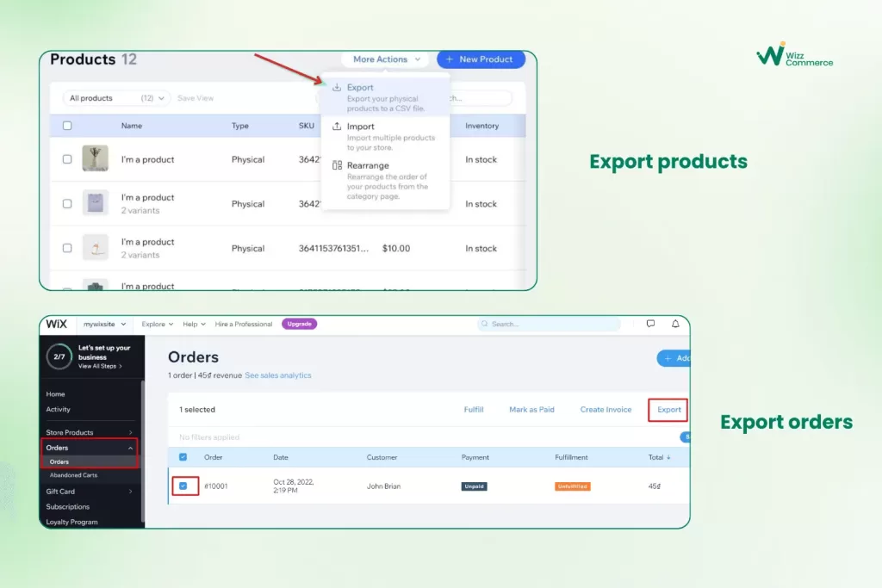Choose Export from More Actions menu
This screenshot has width=882, height=588.
click(x=385, y=97)
